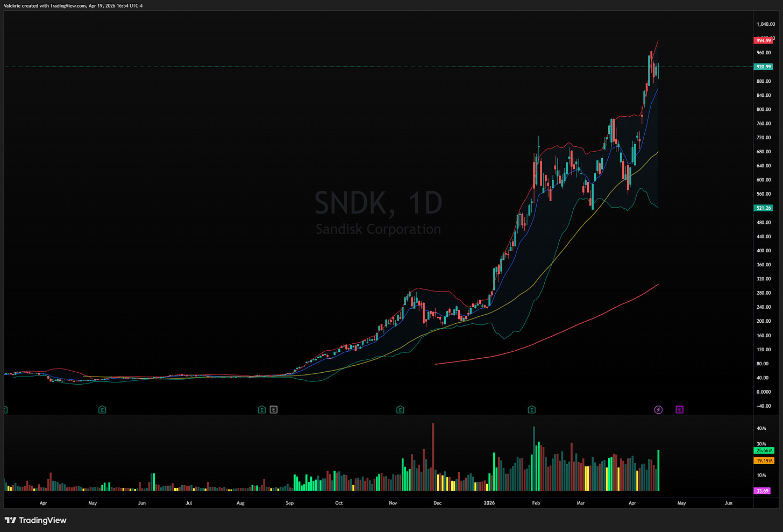Click the 160.00 price axis label
This screenshot has height=532, width=783.
(x=764, y=336)
